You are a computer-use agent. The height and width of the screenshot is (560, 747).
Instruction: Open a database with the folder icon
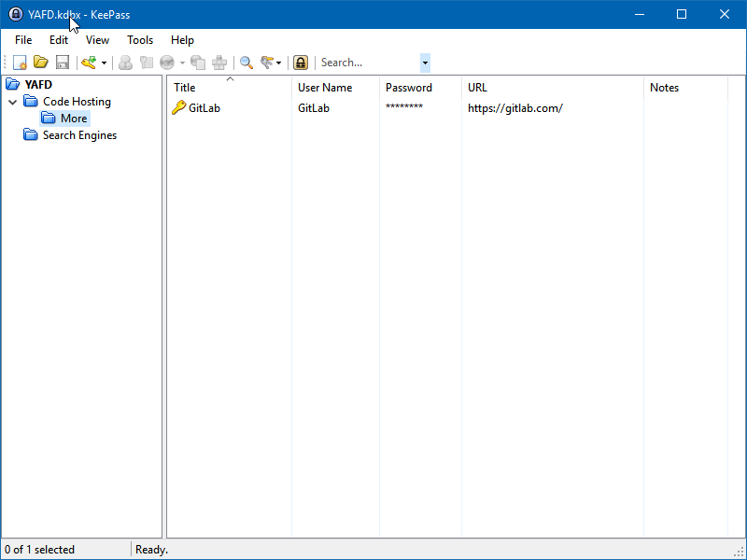tap(41, 63)
